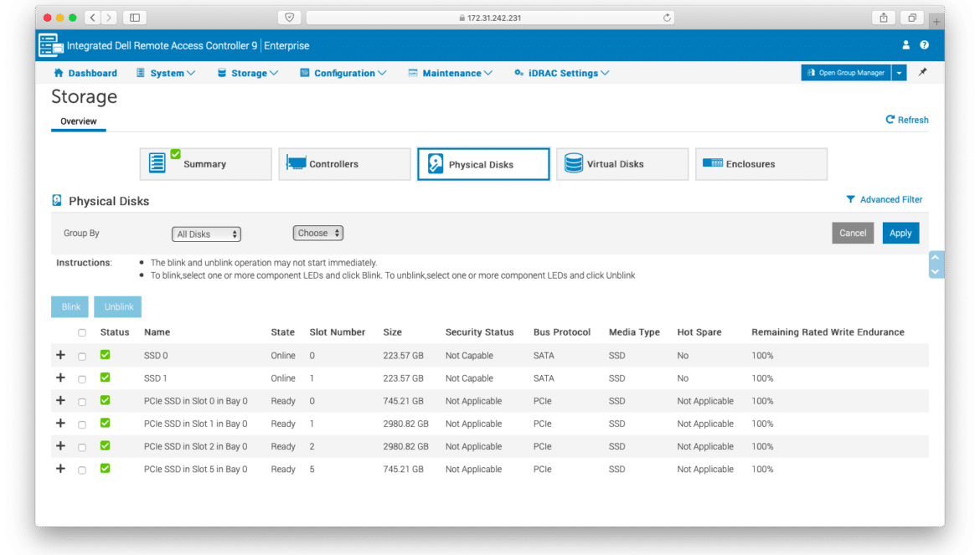Open the Advanced Filter link
Screen dimensions: 980x555
click(x=891, y=200)
